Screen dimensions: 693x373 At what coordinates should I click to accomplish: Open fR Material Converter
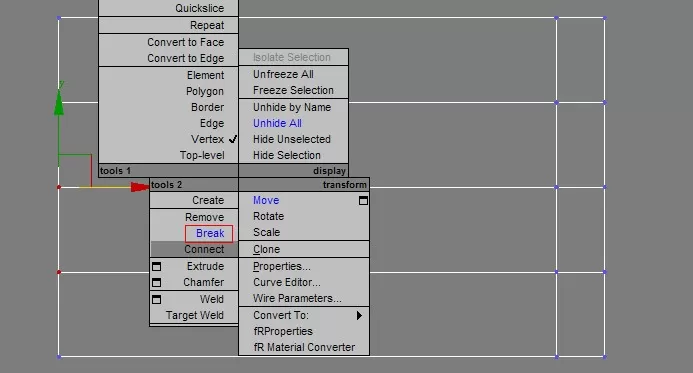pyautogui.click(x=304, y=347)
